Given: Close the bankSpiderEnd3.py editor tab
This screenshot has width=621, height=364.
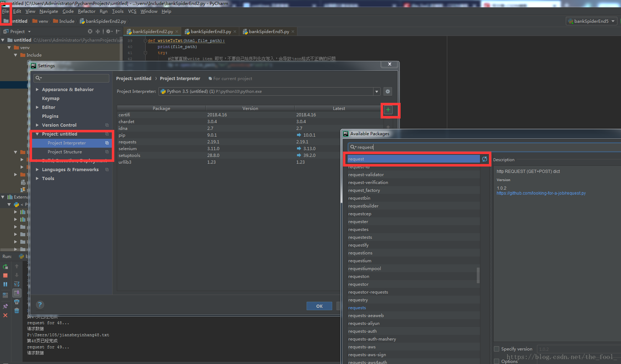Looking at the screenshot, I should (x=235, y=32).
